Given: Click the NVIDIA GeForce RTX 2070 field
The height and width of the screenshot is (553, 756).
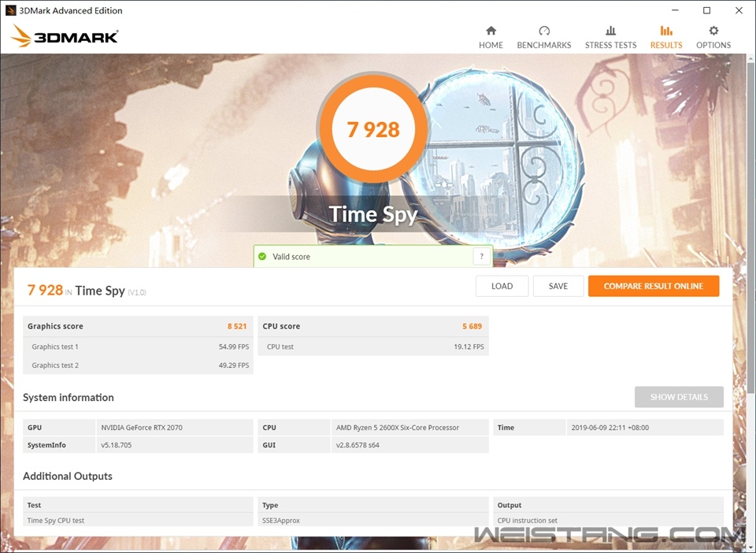Looking at the screenshot, I should point(175,428).
